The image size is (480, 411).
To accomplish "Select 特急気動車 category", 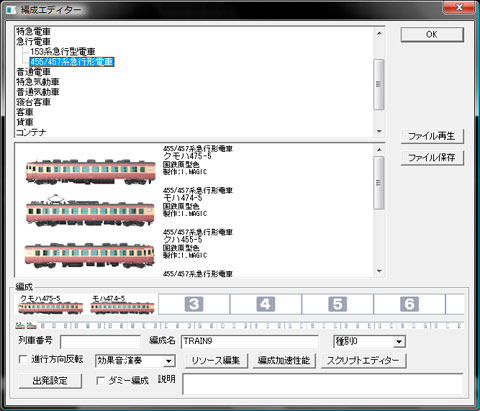I will pos(38,82).
